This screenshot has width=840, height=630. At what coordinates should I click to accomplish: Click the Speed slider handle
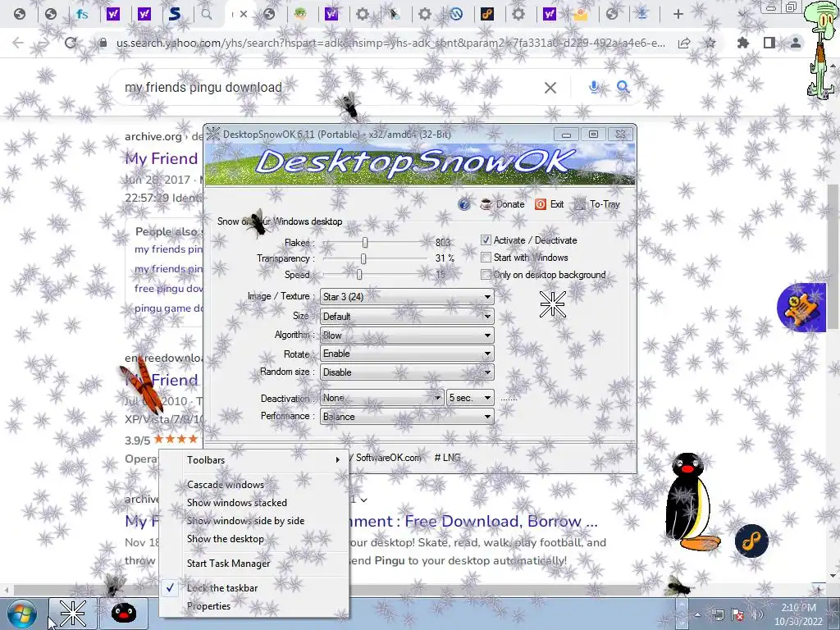point(359,275)
